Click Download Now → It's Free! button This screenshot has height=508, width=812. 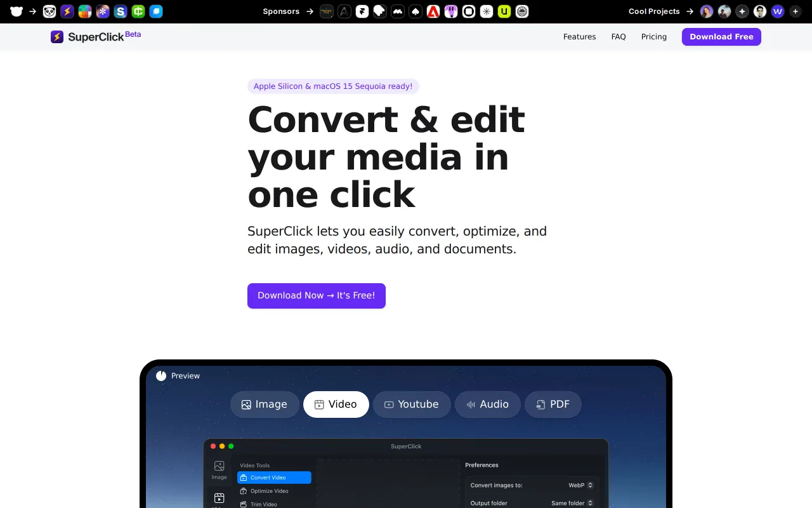(317, 296)
